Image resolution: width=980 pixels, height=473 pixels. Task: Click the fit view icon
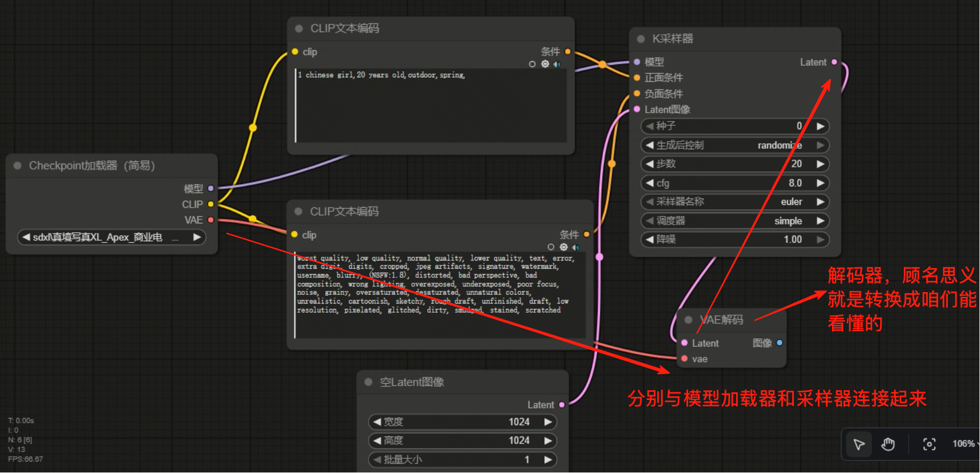click(929, 445)
